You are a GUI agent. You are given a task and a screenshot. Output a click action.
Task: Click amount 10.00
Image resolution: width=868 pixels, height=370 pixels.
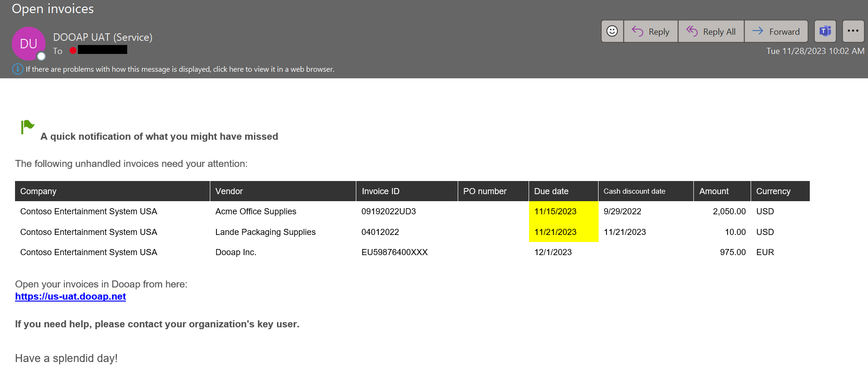tap(735, 232)
